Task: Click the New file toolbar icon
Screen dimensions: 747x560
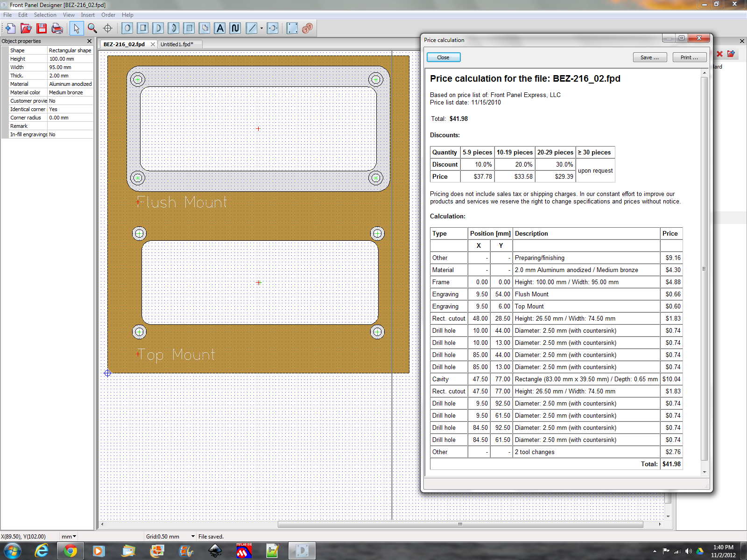Action: pyautogui.click(x=10, y=28)
